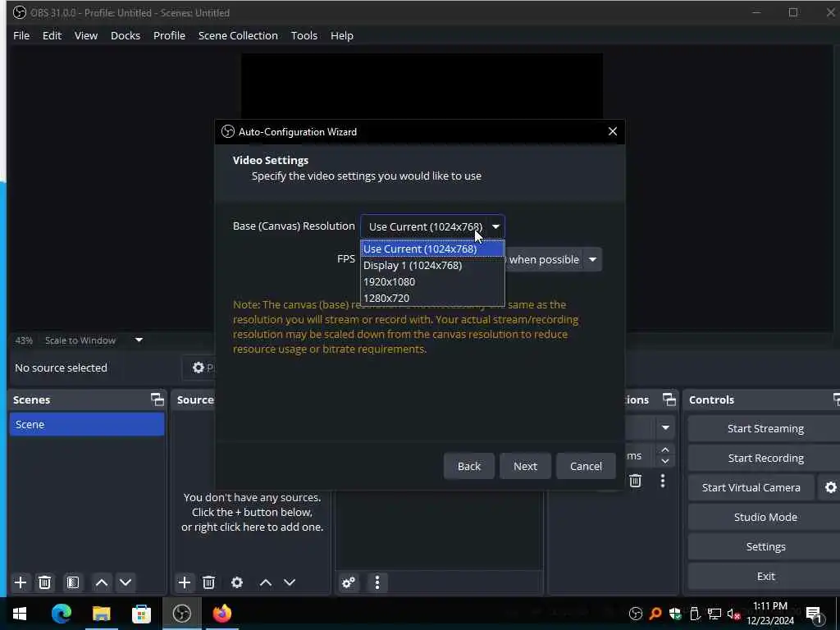Click the taskbar clock showing 1:11 PM
The height and width of the screenshot is (630, 840).
point(769,614)
